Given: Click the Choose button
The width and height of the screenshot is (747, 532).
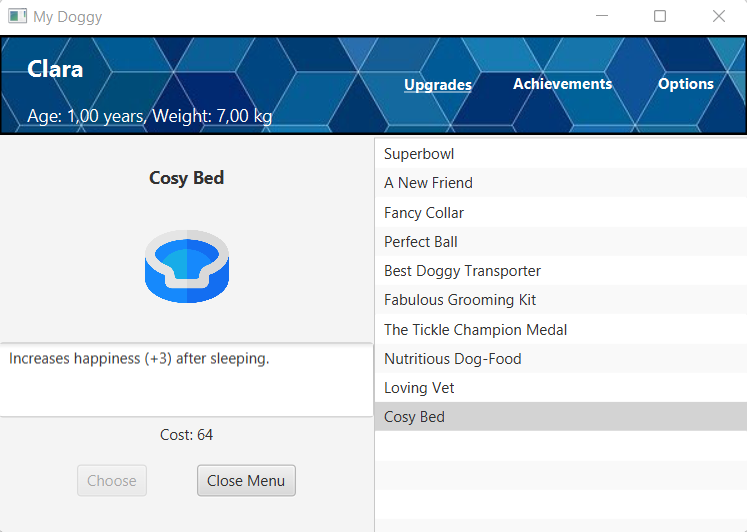Looking at the screenshot, I should click(112, 481).
